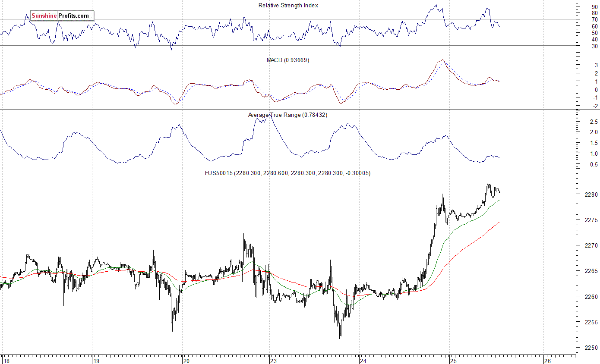
Task: Click the 2275 price axis label
Action: pyautogui.click(x=591, y=220)
